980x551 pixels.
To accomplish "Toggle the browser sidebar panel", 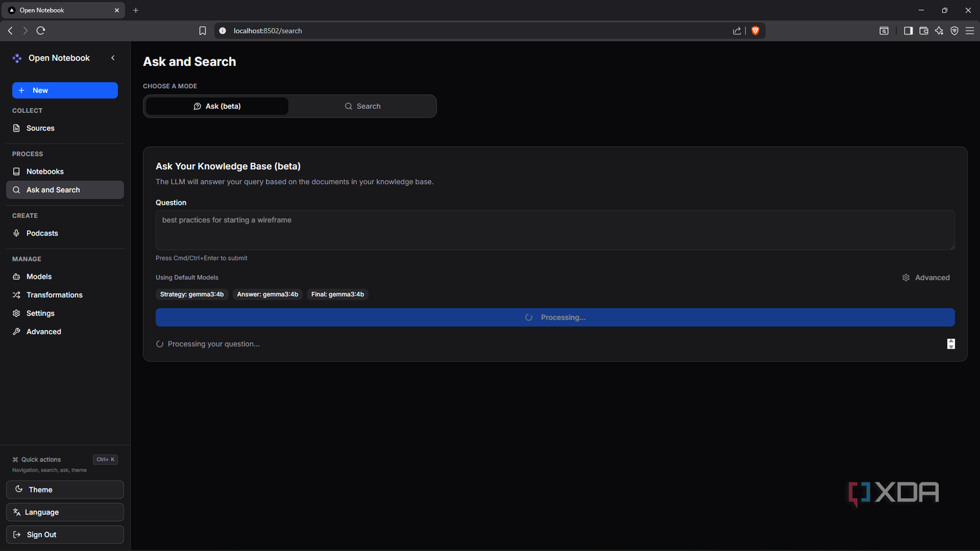I will pyautogui.click(x=908, y=31).
